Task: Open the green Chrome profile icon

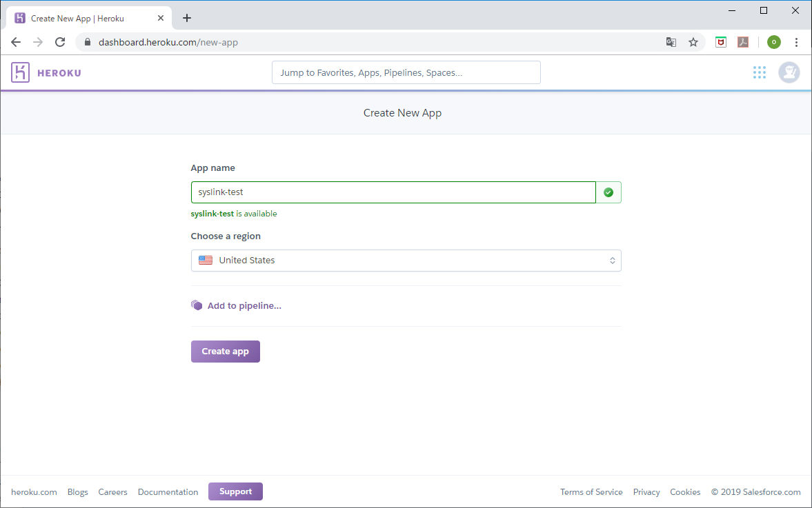Action: point(773,43)
